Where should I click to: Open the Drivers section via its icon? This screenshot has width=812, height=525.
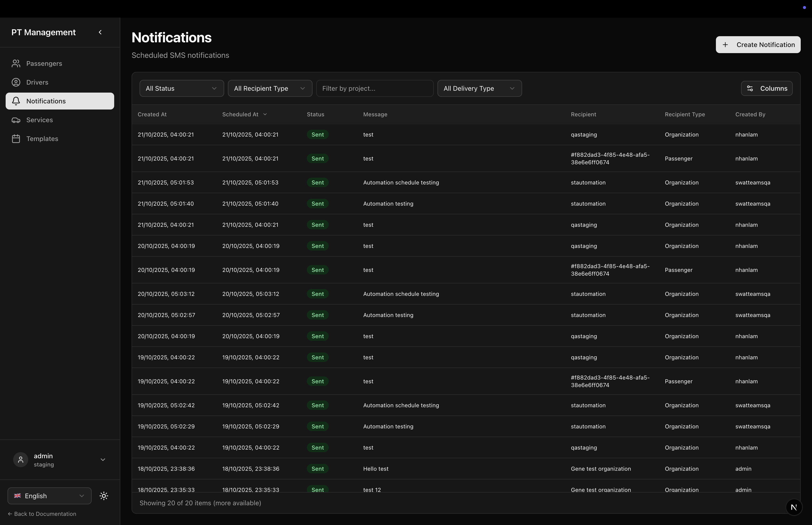coord(16,82)
